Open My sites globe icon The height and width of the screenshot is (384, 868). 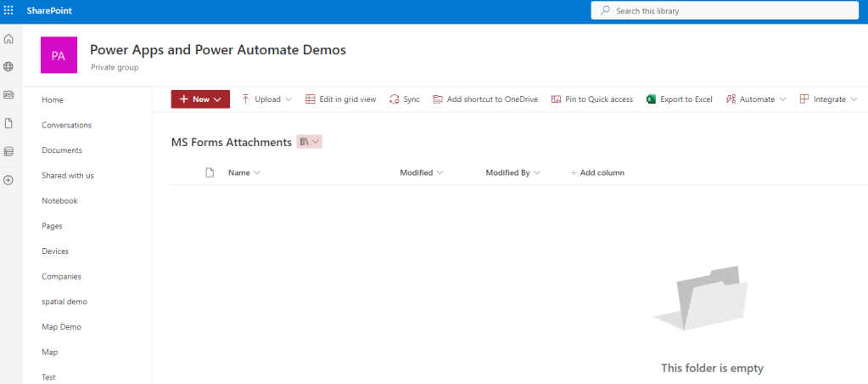pos(8,66)
